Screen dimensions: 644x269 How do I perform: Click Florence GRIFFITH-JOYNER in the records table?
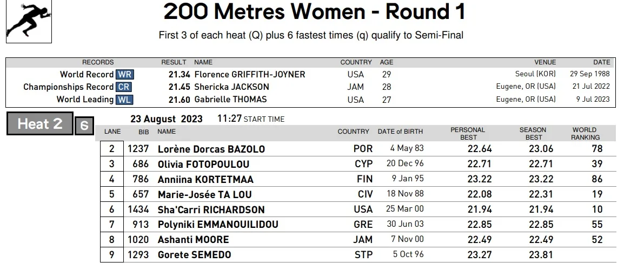tap(250, 75)
